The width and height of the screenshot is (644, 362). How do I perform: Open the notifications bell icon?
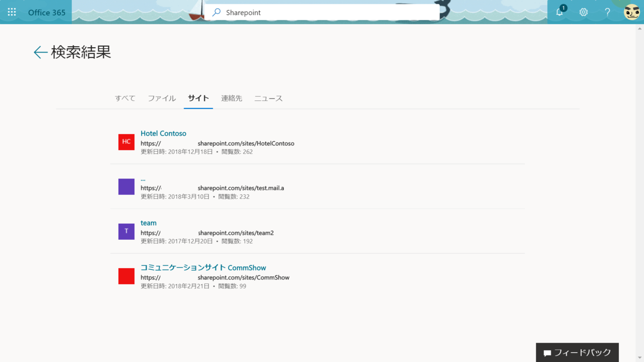point(560,12)
